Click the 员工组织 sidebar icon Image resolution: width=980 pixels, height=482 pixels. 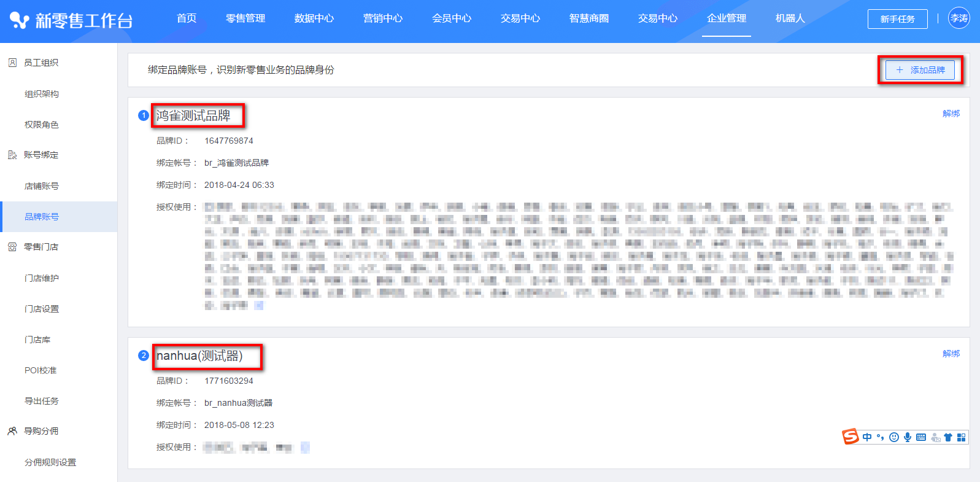coord(12,63)
